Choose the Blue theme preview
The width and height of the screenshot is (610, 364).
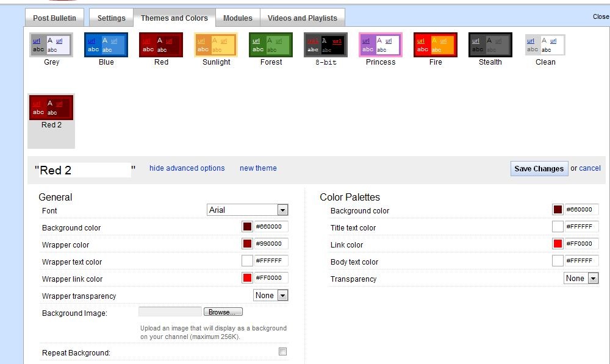point(106,45)
